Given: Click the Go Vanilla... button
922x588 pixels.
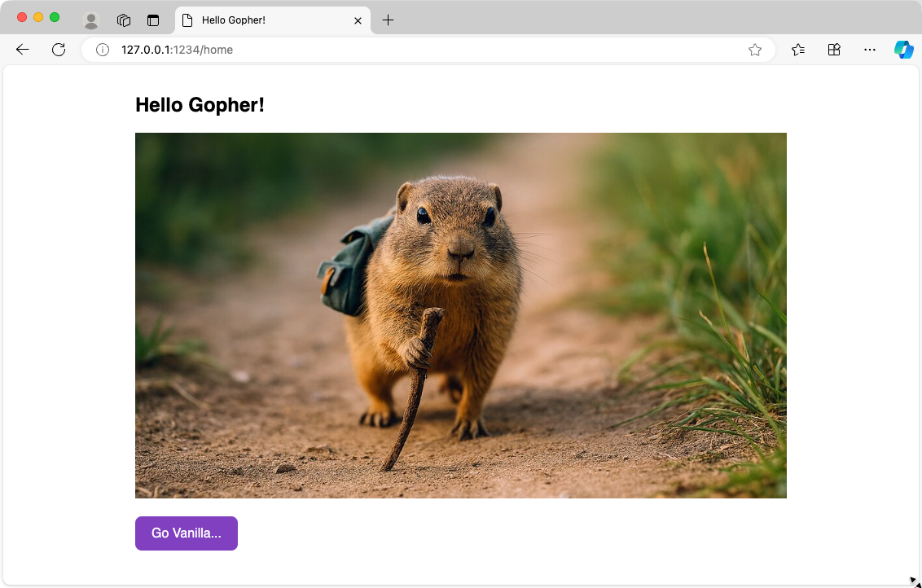Looking at the screenshot, I should coord(187,533).
